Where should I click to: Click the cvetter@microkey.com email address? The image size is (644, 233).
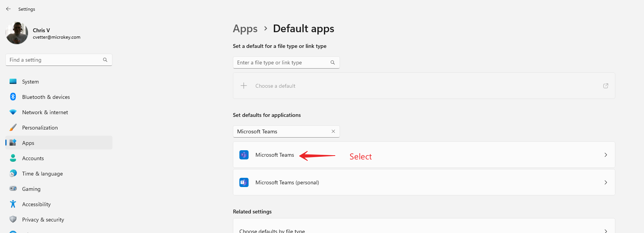point(57,37)
